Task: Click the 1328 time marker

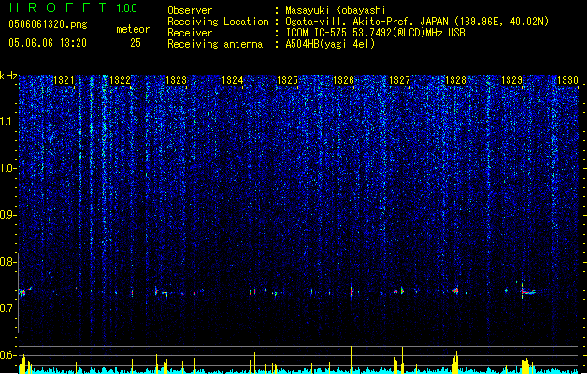Action: coord(455,80)
